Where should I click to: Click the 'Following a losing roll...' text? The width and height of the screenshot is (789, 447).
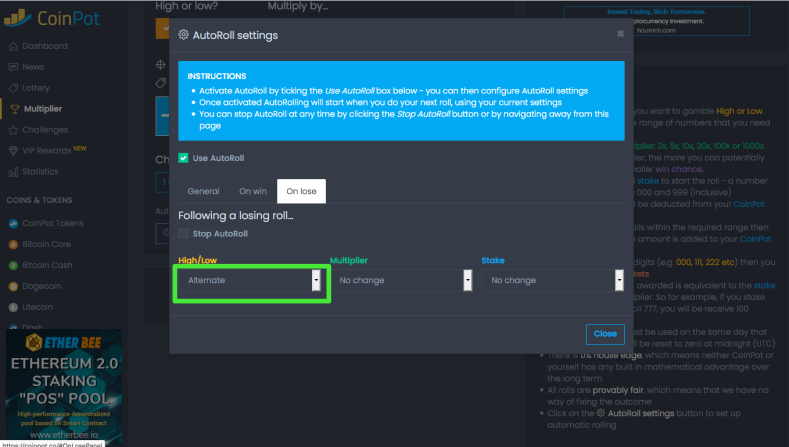click(235, 215)
